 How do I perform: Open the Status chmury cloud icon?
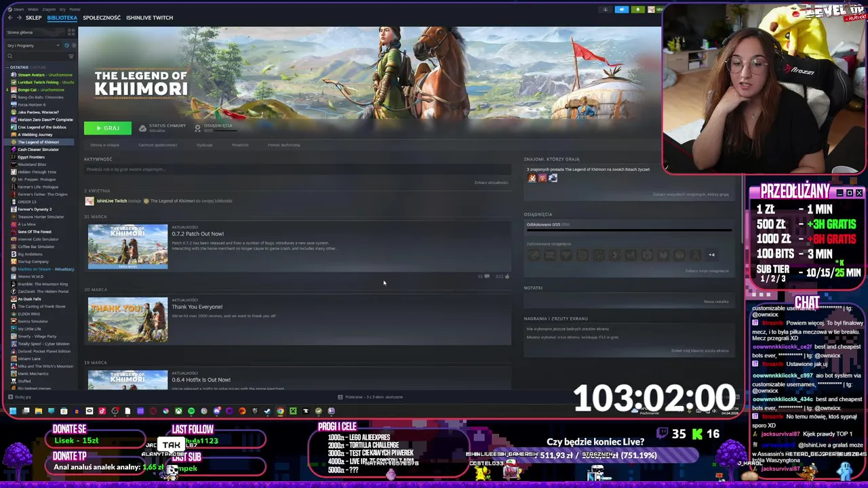[x=142, y=128]
